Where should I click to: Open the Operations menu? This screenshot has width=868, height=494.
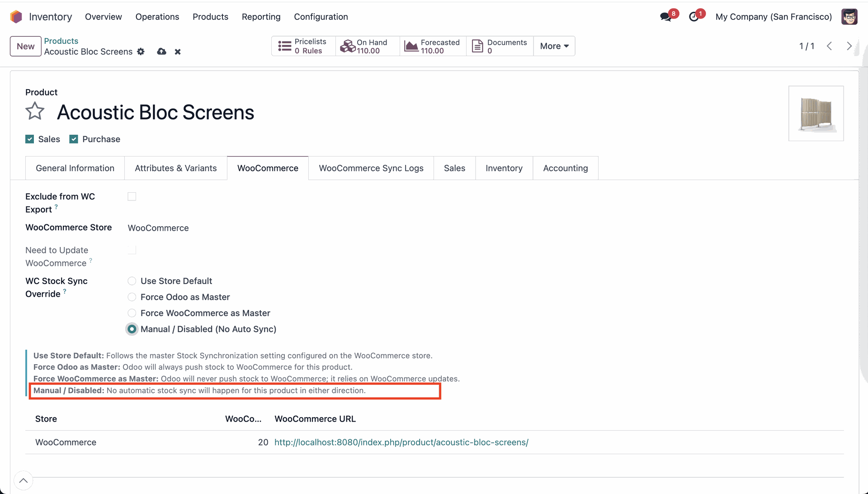click(157, 17)
